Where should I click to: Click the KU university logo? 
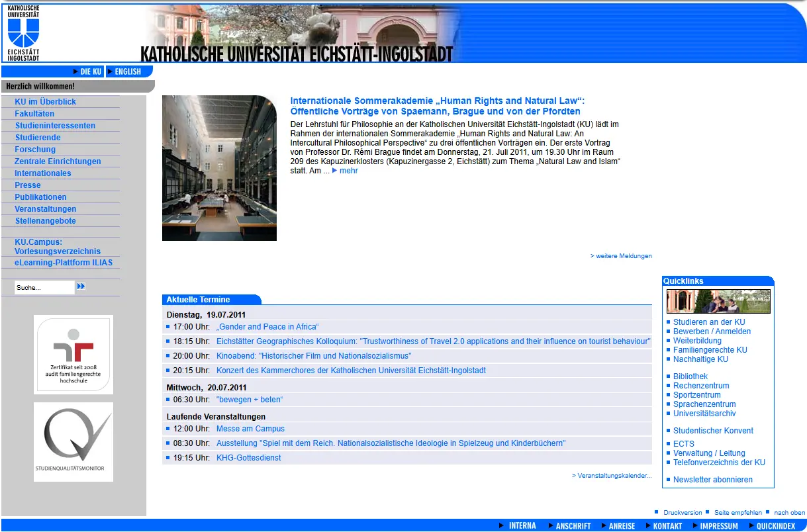click(x=23, y=32)
